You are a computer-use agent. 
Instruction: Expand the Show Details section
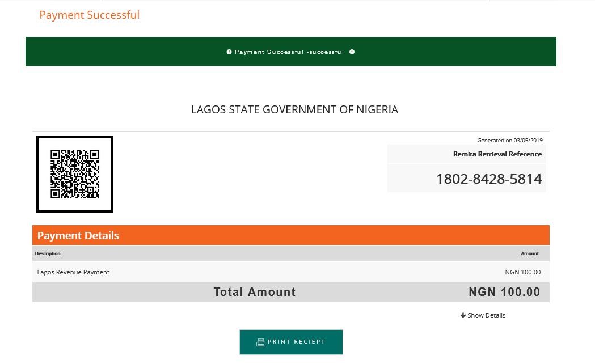483,315
